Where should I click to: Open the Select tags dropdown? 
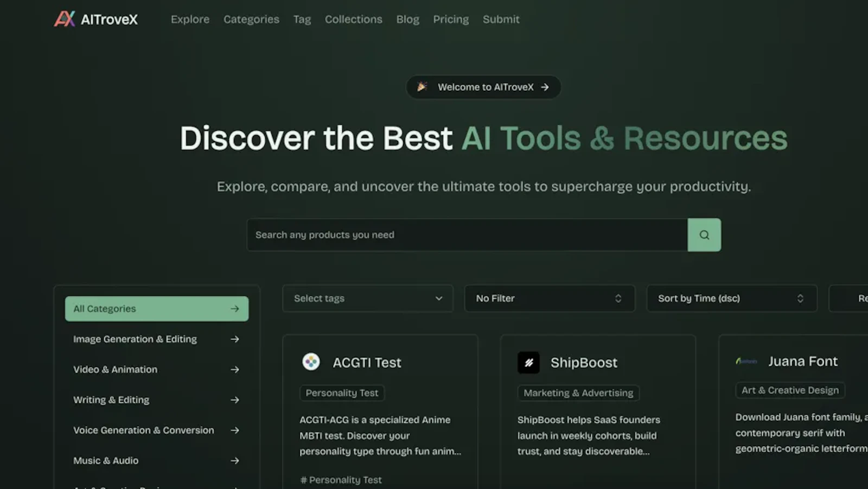tap(367, 298)
